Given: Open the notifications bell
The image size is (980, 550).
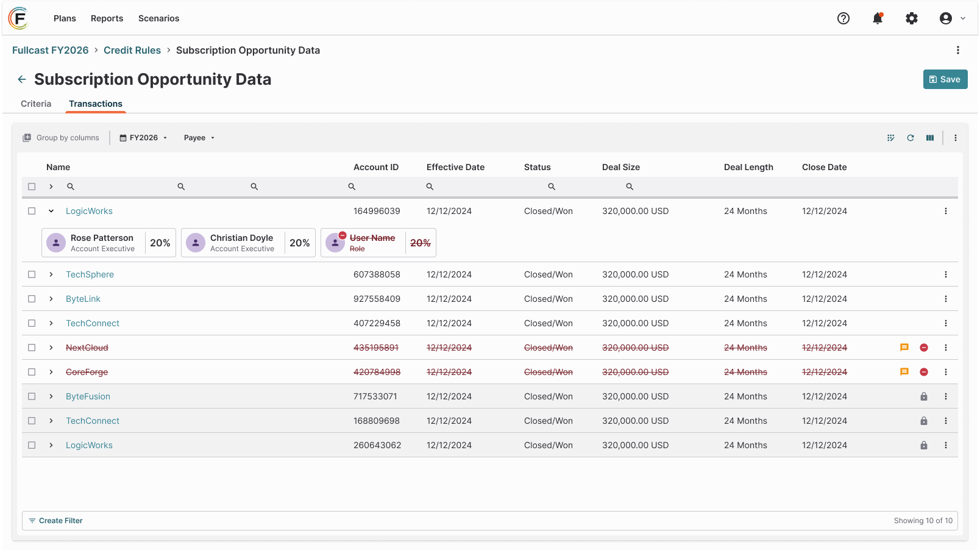Looking at the screenshot, I should (878, 18).
